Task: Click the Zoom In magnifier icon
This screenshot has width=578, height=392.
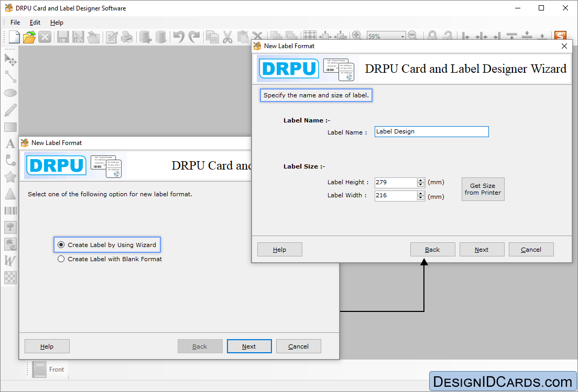Action: (x=356, y=36)
